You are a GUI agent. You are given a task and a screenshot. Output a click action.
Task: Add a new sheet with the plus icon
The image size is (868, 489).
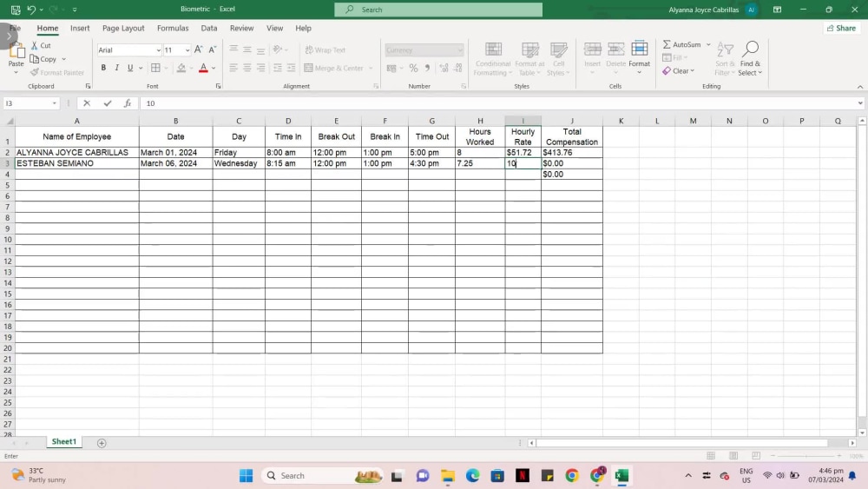(x=102, y=443)
